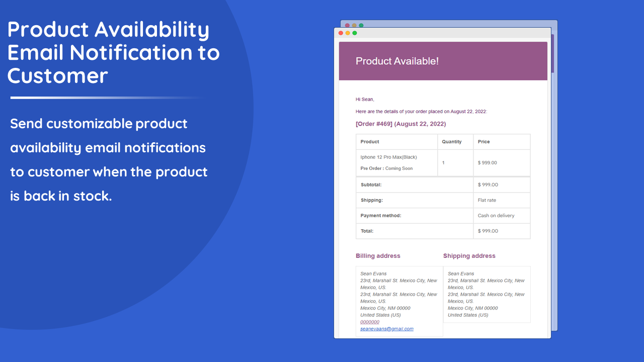Click the Cash on delivery payment method cell
This screenshot has width=644, height=362.
point(496,215)
